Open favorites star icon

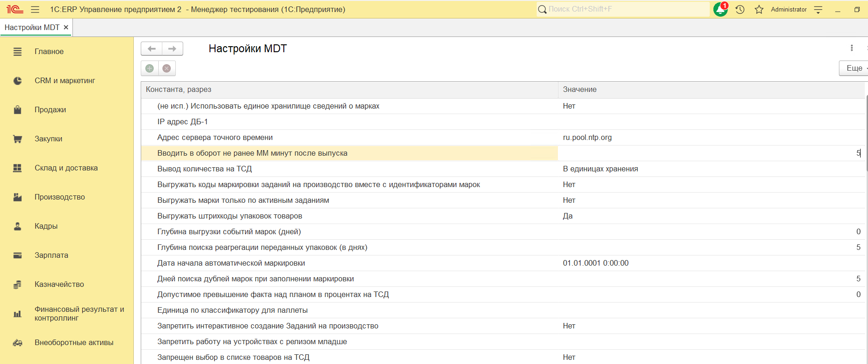click(759, 9)
